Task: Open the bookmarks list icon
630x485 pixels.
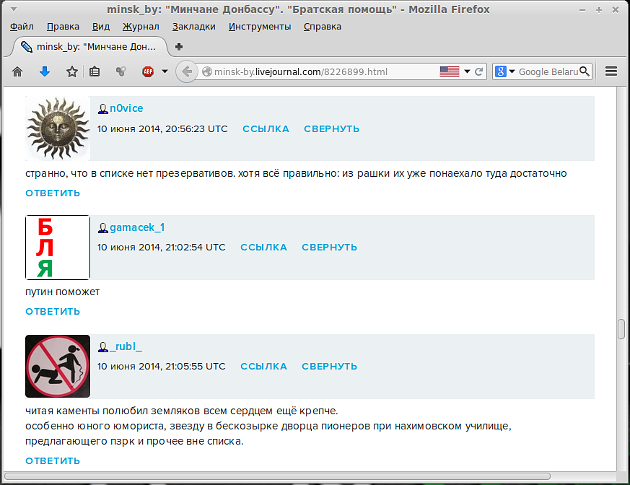Action: tap(95, 72)
